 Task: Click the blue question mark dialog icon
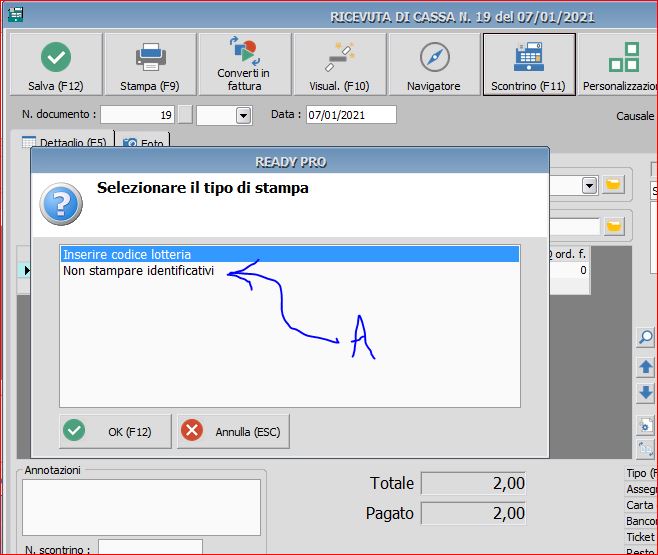click(61, 204)
